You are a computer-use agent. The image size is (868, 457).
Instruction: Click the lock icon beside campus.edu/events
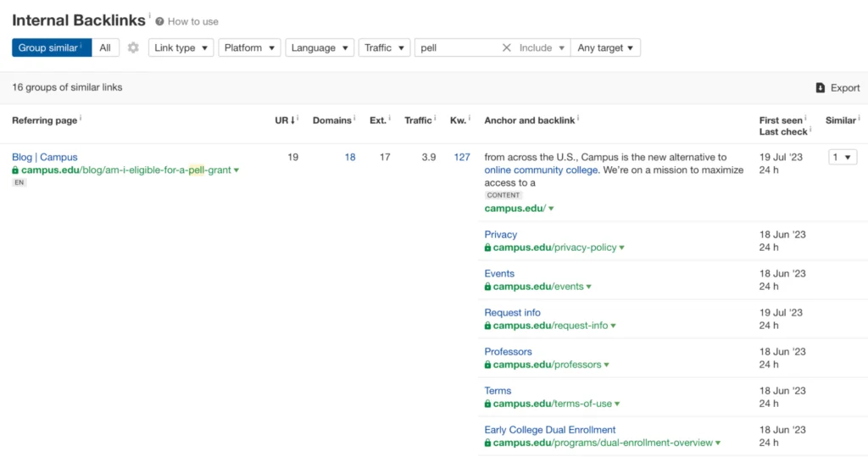click(487, 287)
